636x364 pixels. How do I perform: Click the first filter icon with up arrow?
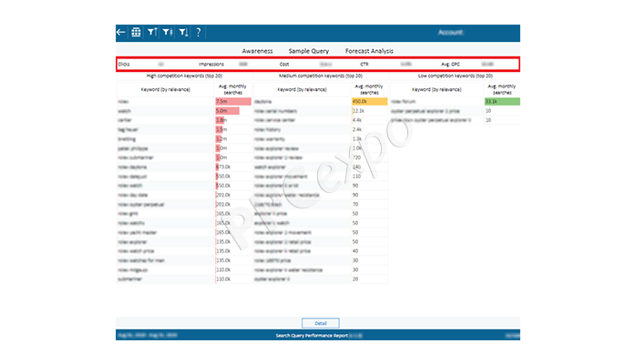tap(152, 32)
